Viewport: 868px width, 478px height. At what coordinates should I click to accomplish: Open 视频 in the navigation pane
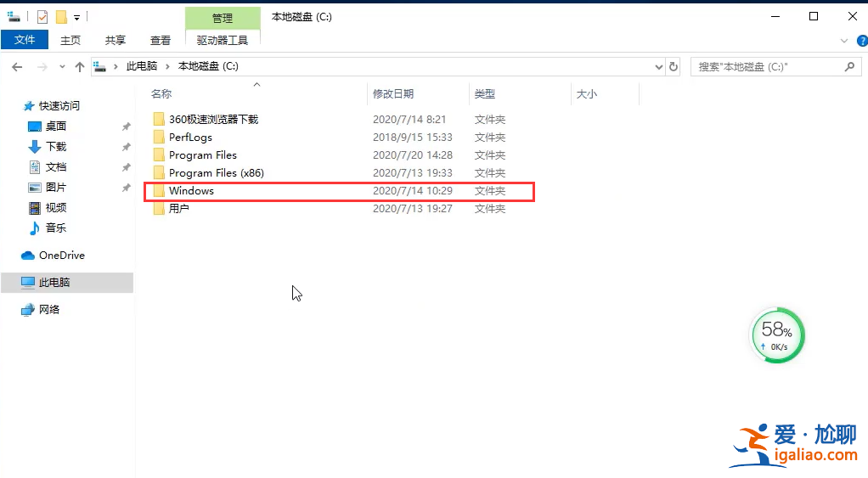[x=55, y=208]
